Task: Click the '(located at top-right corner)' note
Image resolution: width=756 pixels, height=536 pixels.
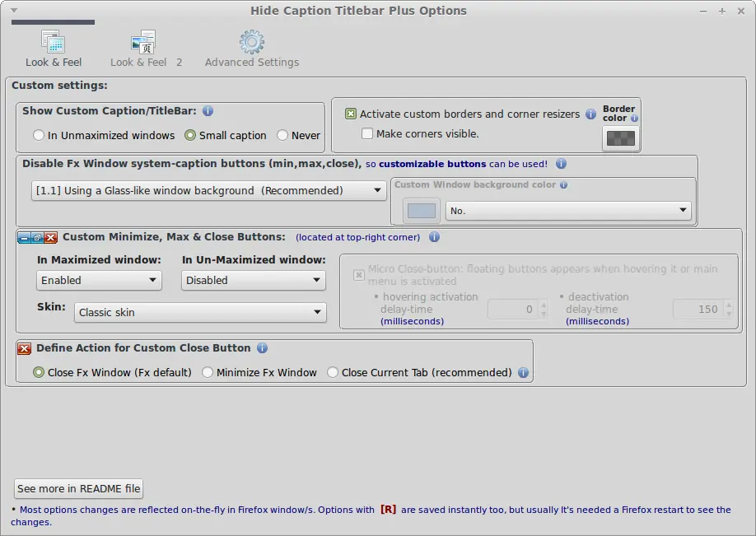Action: pos(357,237)
